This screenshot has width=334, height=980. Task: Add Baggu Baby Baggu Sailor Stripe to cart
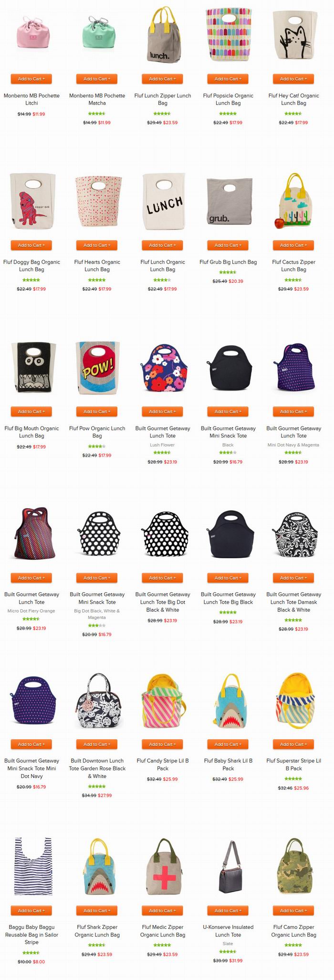[31, 910]
